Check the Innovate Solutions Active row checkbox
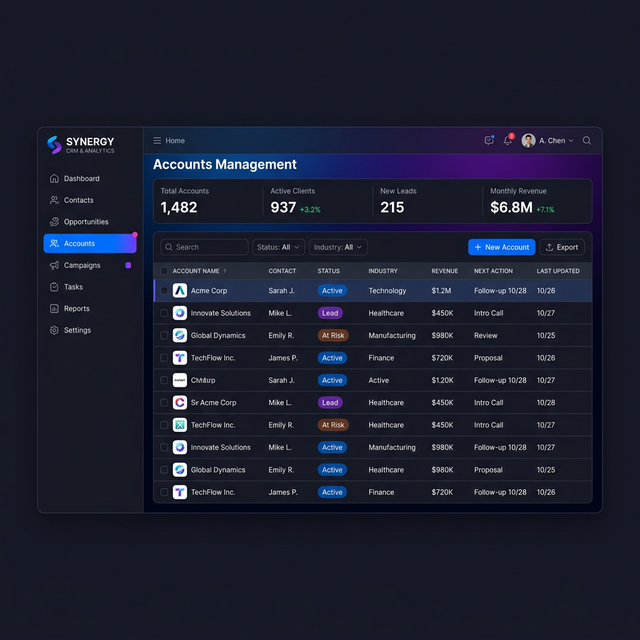The image size is (640, 640). (x=164, y=447)
